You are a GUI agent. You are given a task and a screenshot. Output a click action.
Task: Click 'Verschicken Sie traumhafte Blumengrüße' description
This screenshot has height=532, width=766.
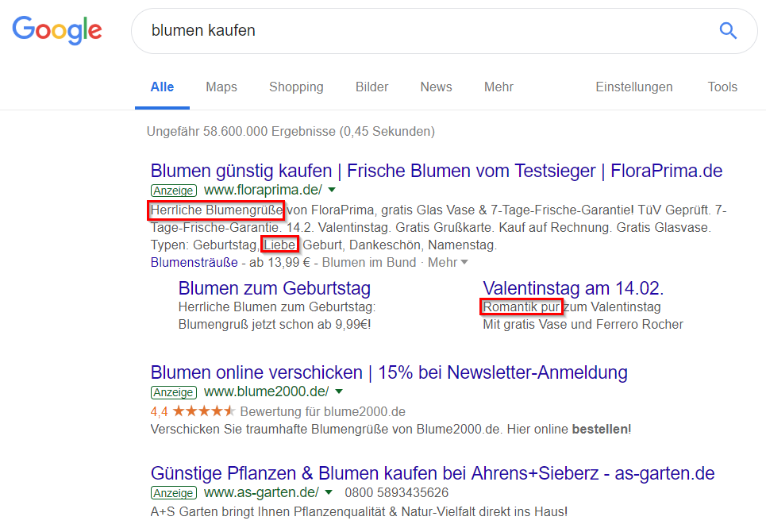click(x=391, y=430)
